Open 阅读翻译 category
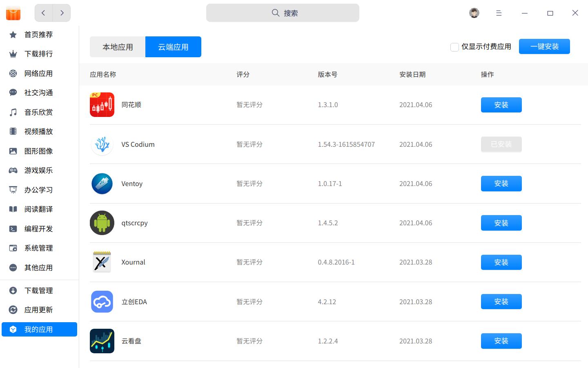The height and width of the screenshot is (368, 588). [x=39, y=209]
